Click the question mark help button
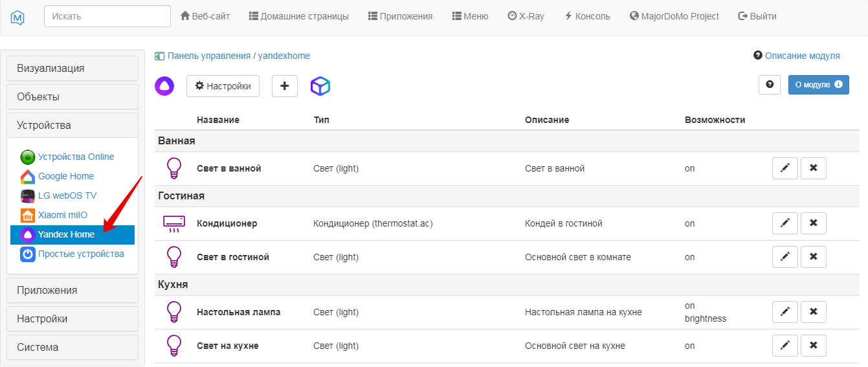Image resolution: width=868 pixels, height=367 pixels. (x=770, y=85)
